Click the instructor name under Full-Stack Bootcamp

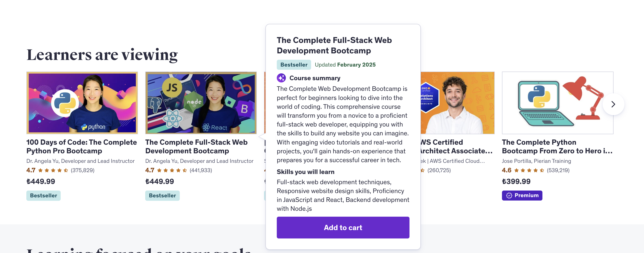(199, 161)
